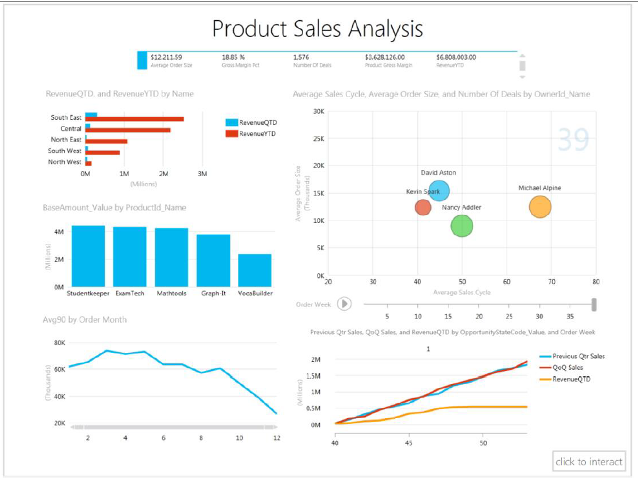Select the Mathtools bar in chart
Screen dimensions: 638x480
point(171,258)
